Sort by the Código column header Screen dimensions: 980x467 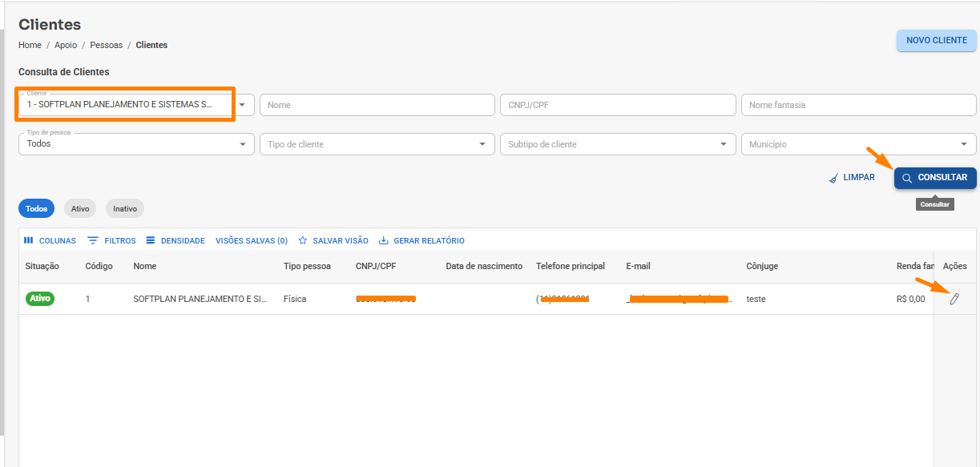[99, 266]
